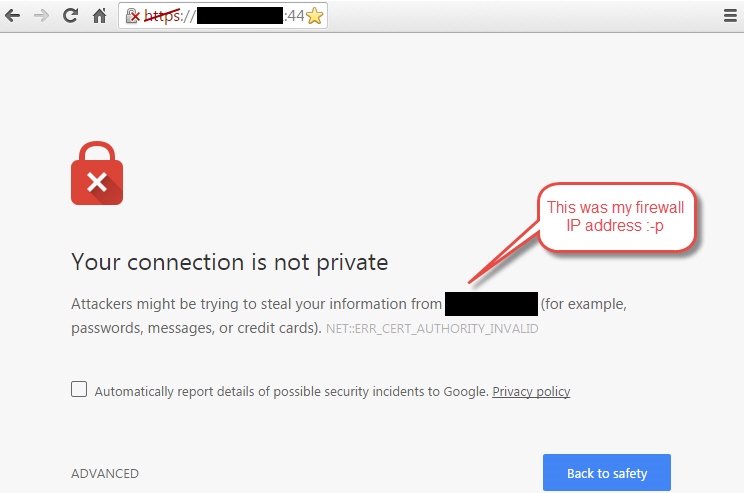Click the redacted IP block in the warning message

click(491, 304)
